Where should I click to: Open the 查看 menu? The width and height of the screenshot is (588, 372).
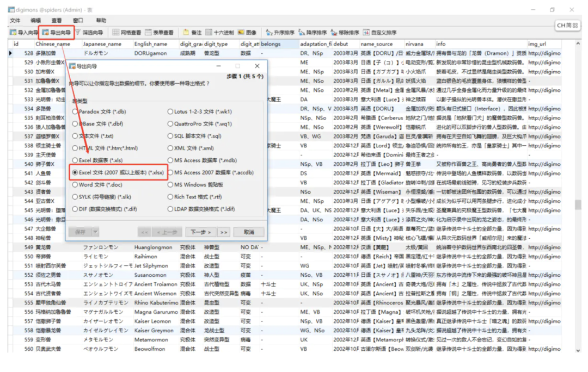[57, 20]
